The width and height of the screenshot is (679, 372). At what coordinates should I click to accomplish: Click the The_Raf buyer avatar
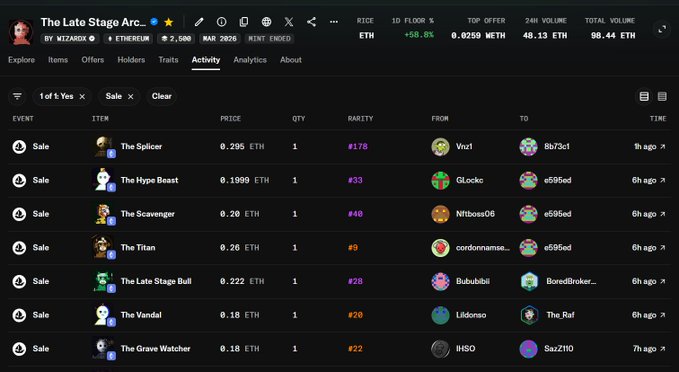[x=529, y=315]
